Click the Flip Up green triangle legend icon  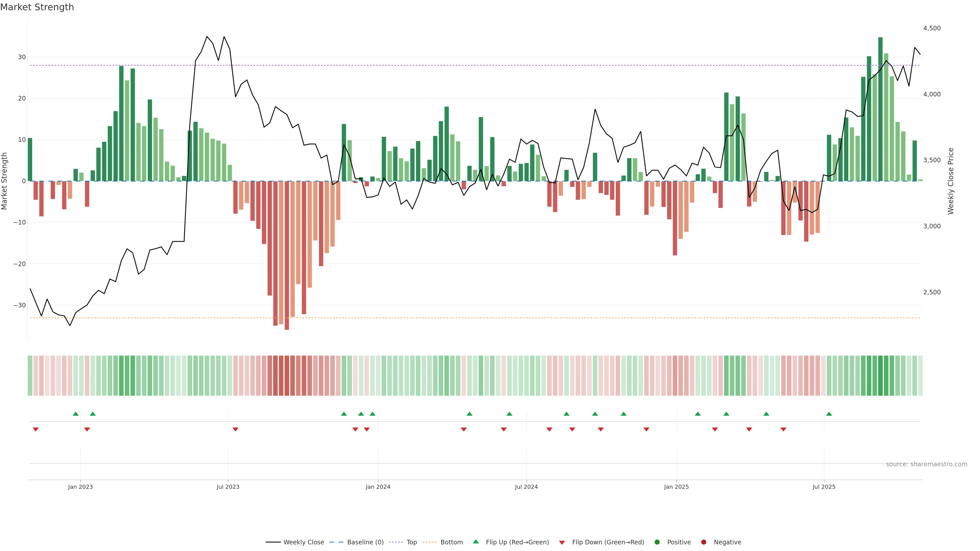[x=475, y=542]
